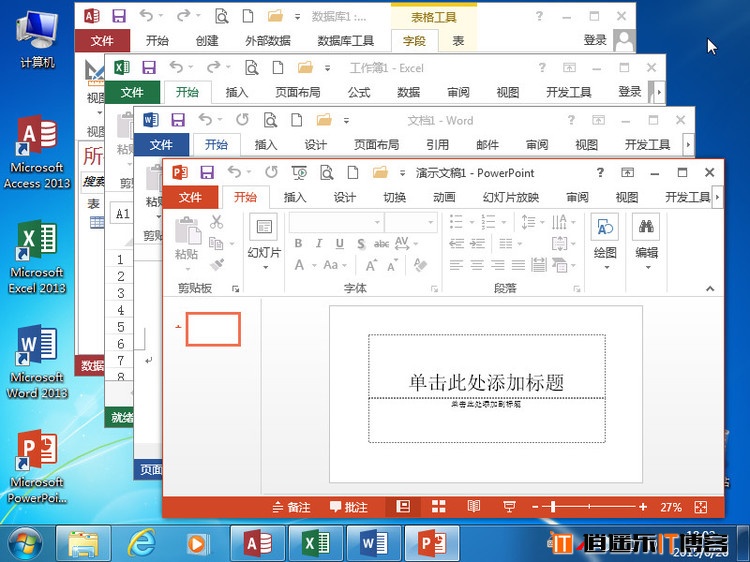Click the Format Painter brush in PowerPoint
750x562 pixels.
pos(217,264)
